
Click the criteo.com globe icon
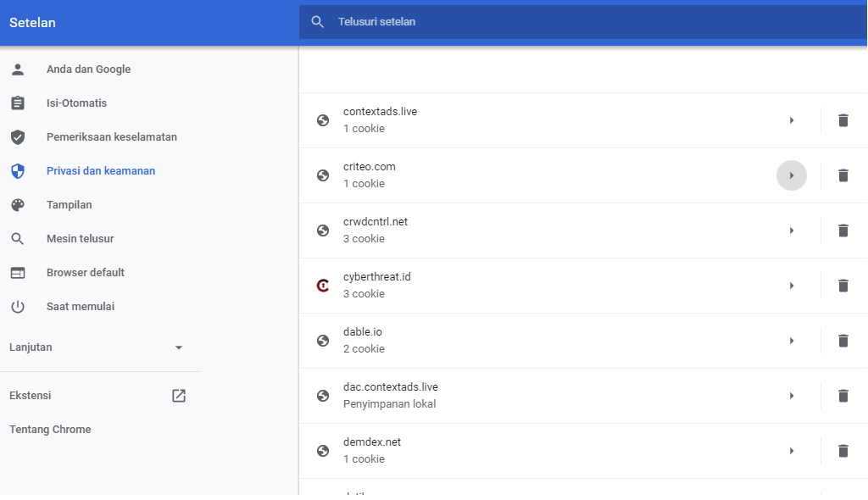[x=323, y=175]
